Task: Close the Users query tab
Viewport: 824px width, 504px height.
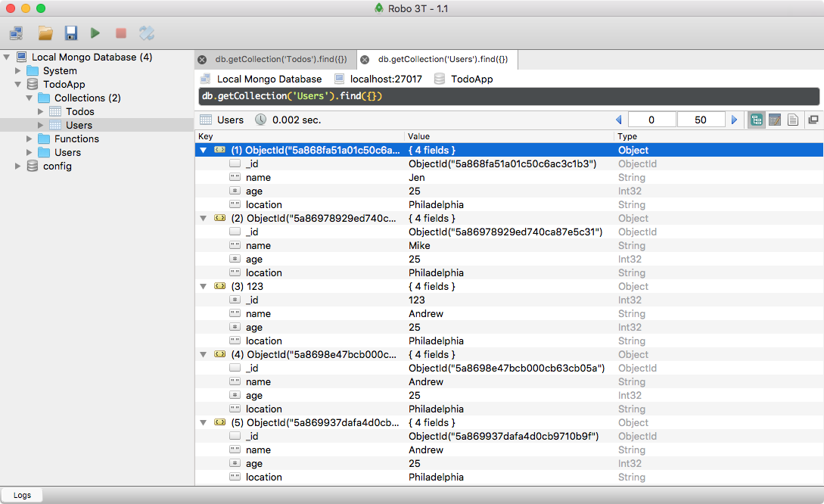Action: click(365, 59)
